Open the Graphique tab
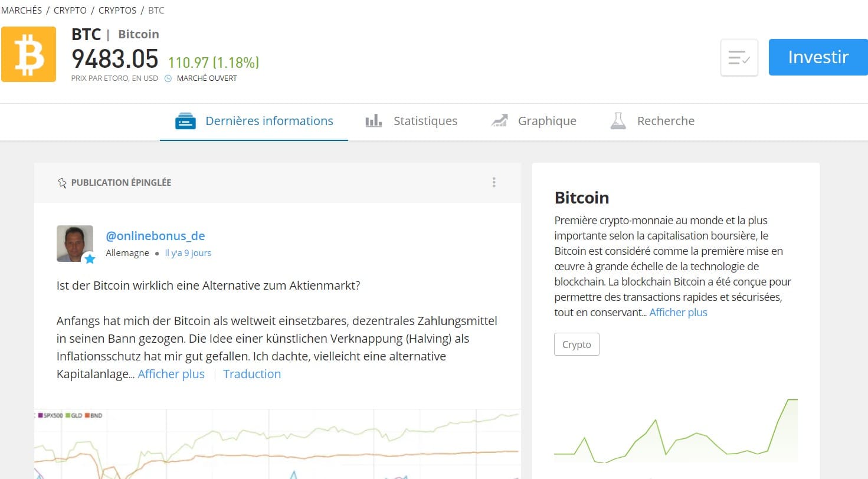 (533, 122)
